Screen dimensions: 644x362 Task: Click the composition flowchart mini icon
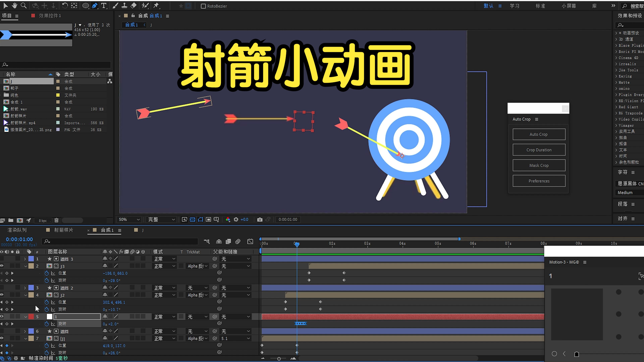pyautogui.click(x=206, y=241)
